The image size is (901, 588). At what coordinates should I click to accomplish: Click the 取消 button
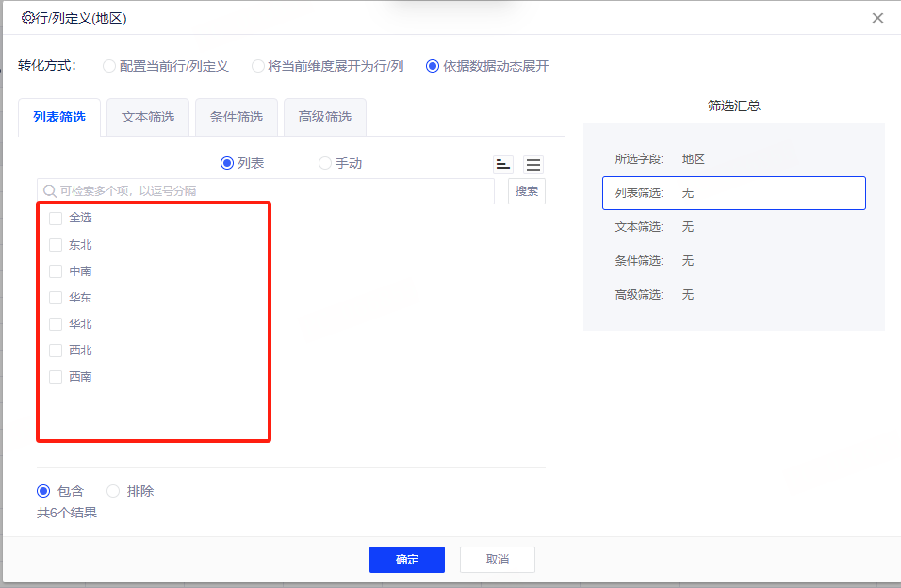click(497, 560)
